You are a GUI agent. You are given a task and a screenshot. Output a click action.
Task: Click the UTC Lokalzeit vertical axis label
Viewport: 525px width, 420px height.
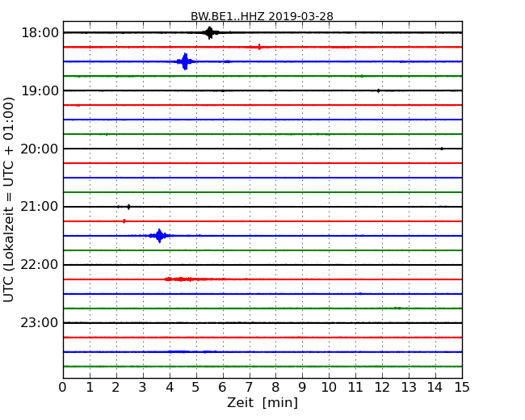tap(9, 199)
